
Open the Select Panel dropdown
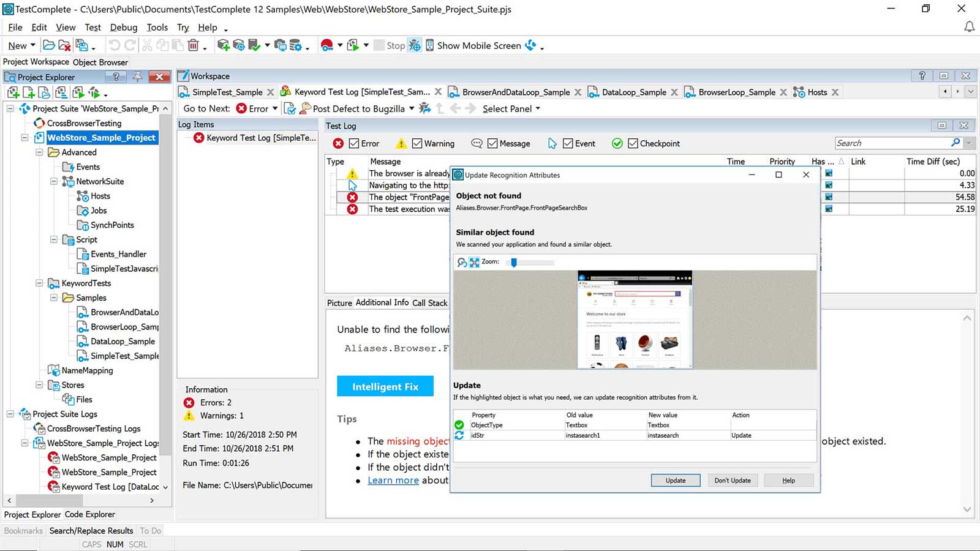tap(511, 108)
